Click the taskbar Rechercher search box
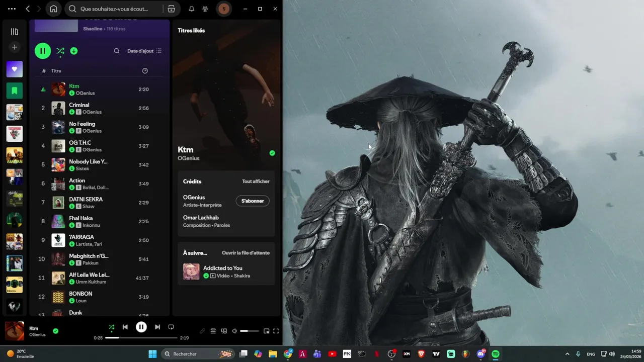644x362 pixels. pyautogui.click(x=199, y=354)
